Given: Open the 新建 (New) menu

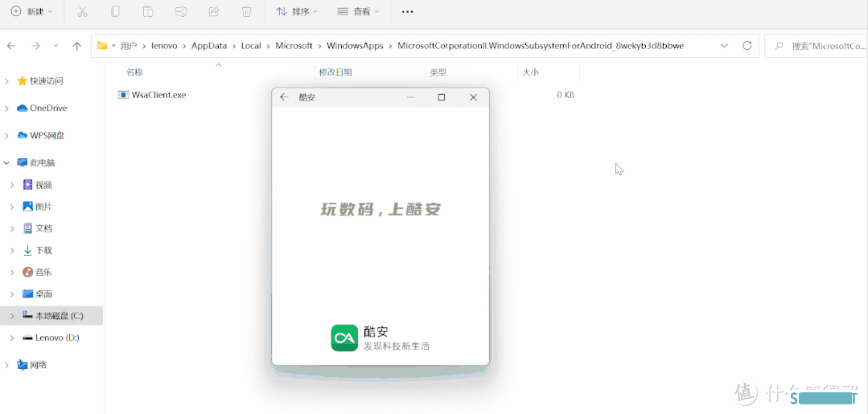Looking at the screenshot, I should pos(32,11).
